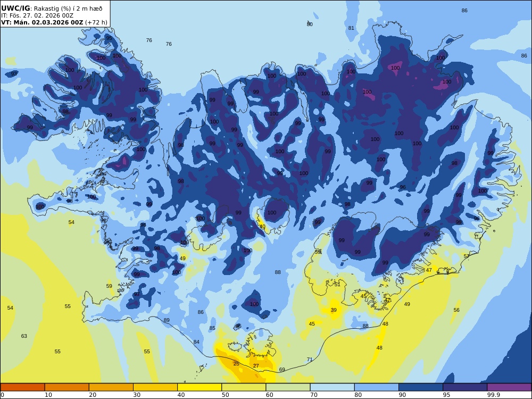Click the map value '93' over the sea

coord(14,73)
